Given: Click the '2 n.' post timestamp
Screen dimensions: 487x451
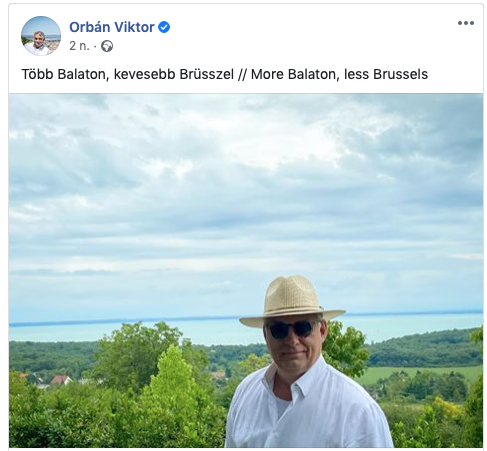Looking at the screenshot, I should click(x=79, y=46).
